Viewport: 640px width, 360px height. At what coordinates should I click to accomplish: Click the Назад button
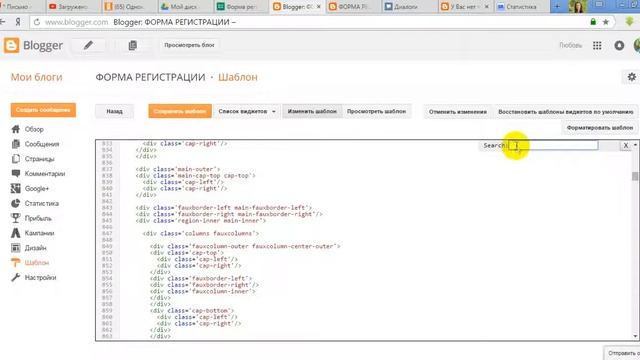pos(114,111)
